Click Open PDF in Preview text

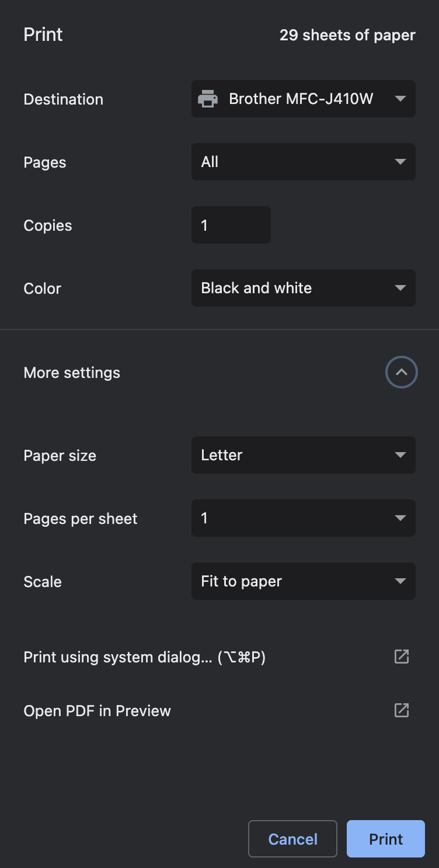pos(97,711)
